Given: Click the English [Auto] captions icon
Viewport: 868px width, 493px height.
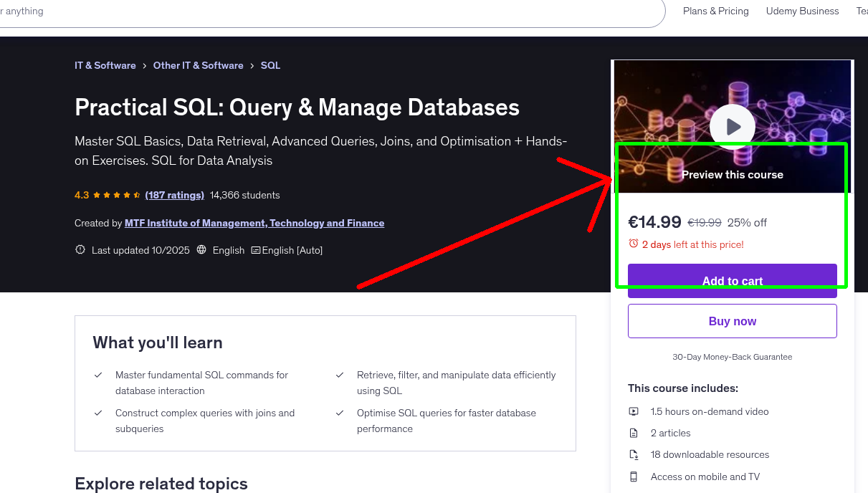Looking at the screenshot, I should pyautogui.click(x=255, y=250).
